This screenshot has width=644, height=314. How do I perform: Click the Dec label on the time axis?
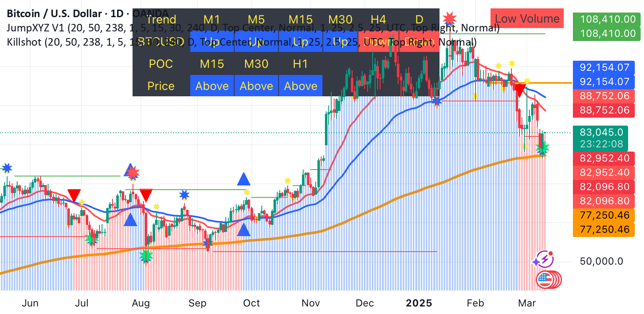tap(365, 303)
